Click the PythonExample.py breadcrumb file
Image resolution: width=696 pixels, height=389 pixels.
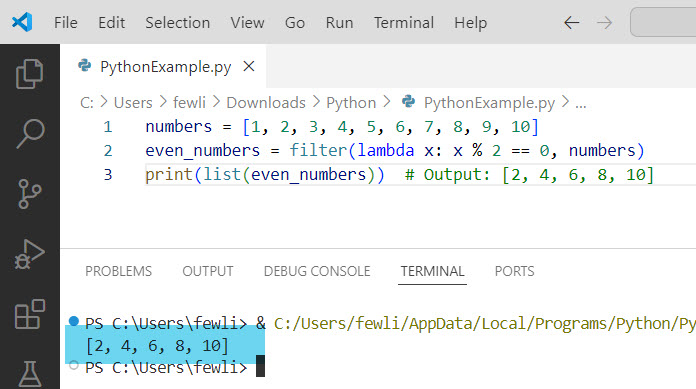(489, 103)
